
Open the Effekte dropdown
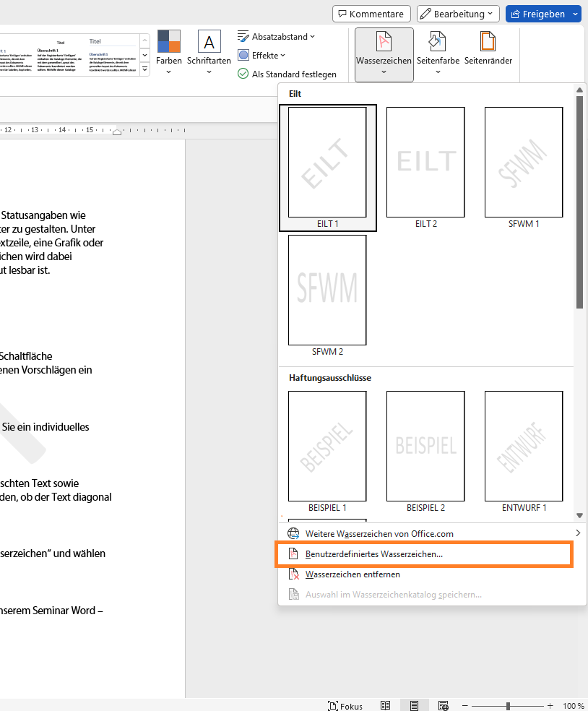point(262,55)
